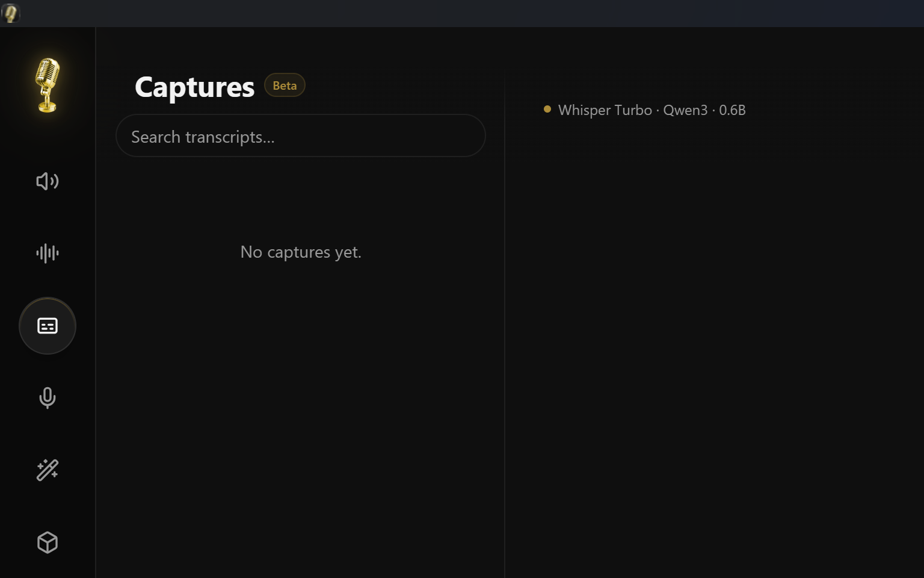This screenshot has width=924, height=578.
Task: Click the Captures heading
Action: (194, 87)
